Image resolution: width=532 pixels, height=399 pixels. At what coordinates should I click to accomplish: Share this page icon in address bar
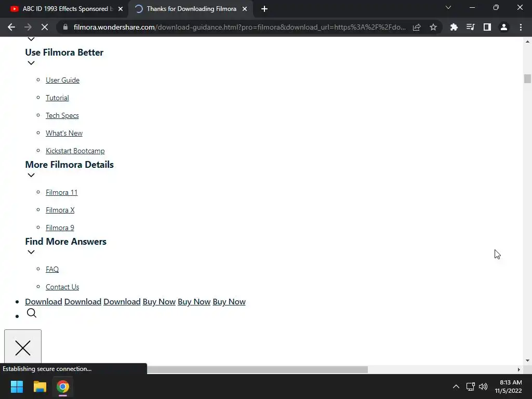click(417, 27)
